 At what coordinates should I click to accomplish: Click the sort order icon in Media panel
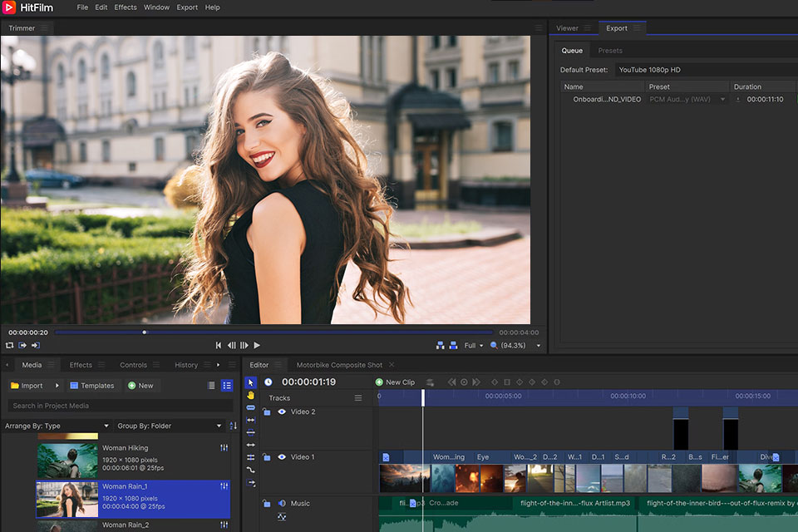click(x=233, y=426)
